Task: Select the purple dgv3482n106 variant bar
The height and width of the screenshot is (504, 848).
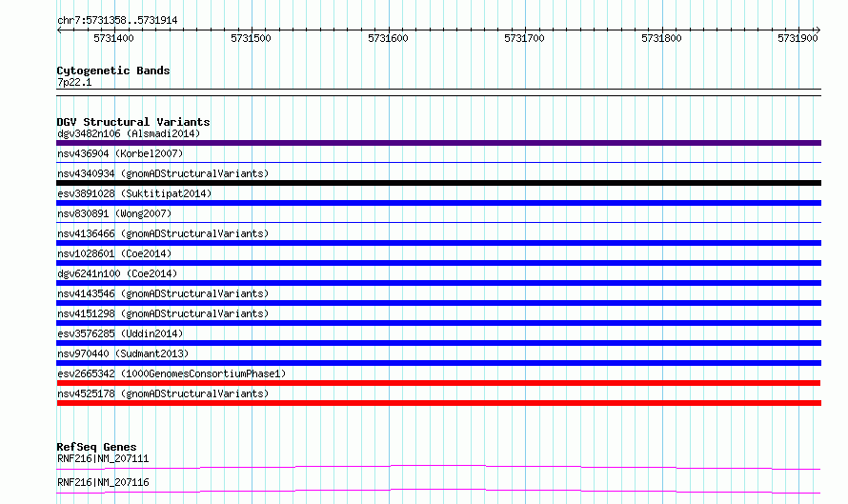Action: [438, 143]
